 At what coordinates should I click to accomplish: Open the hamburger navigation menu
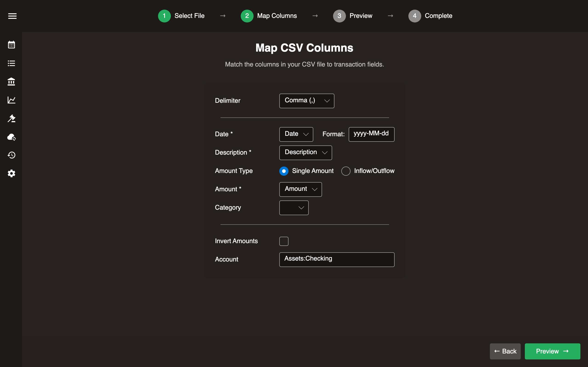pos(12,16)
